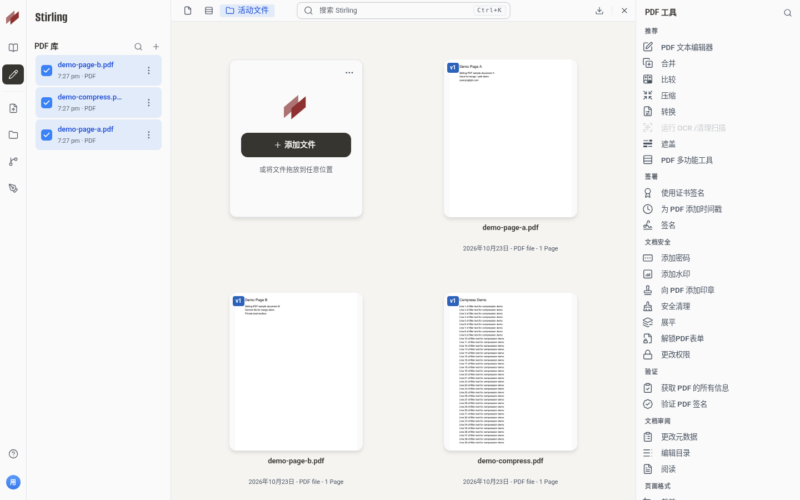
Task: Switch to single page viewer tab icon
Action: click(188, 11)
